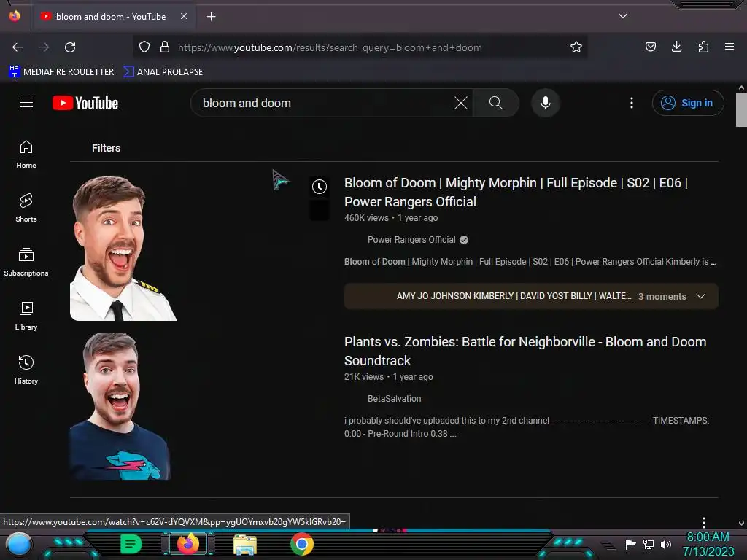
Task: Open History in the sidebar
Action: coord(26,370)
